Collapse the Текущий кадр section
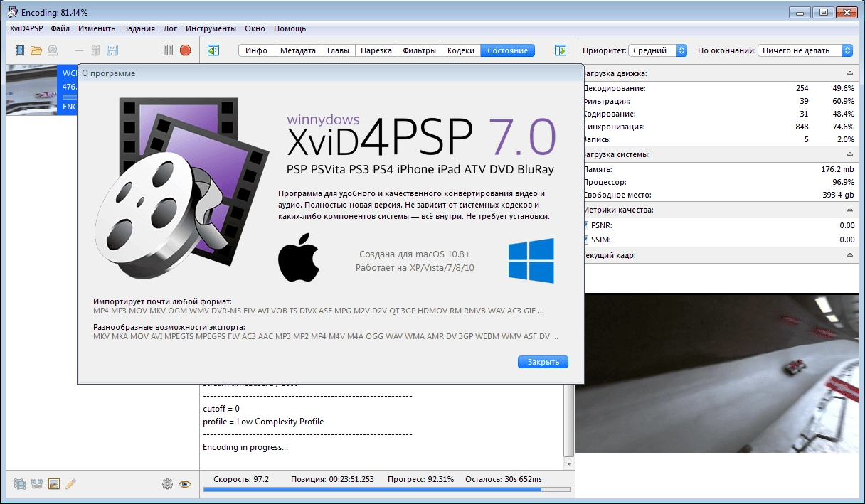 (849, 254)
